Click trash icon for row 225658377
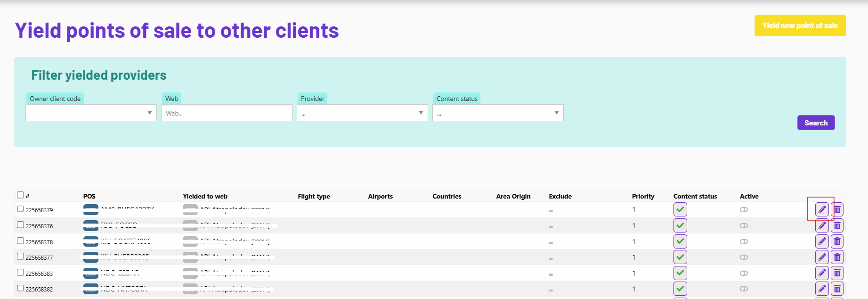The image size is (868, 299). (837, 257)
